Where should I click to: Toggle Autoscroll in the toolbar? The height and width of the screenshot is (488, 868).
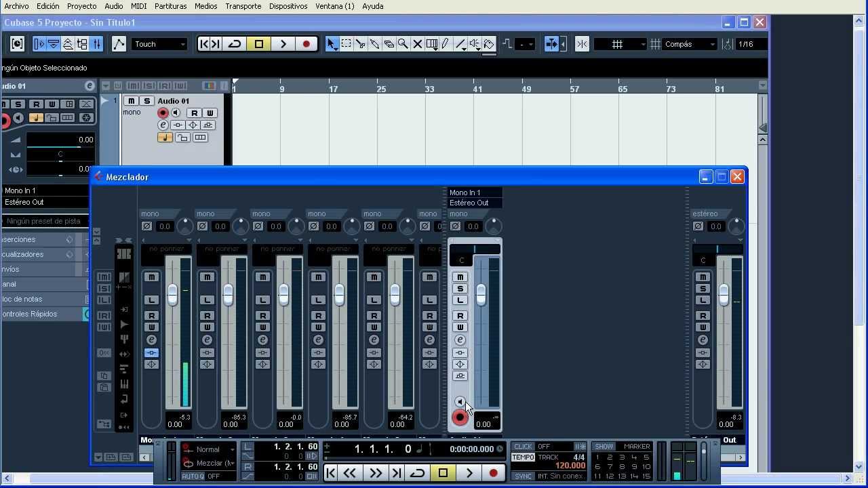[551, 44]
